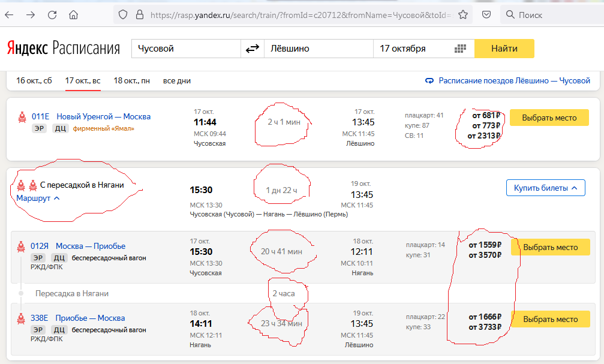Collapse the Маршрут details
604x364 pixels.
tap(38, 198)
